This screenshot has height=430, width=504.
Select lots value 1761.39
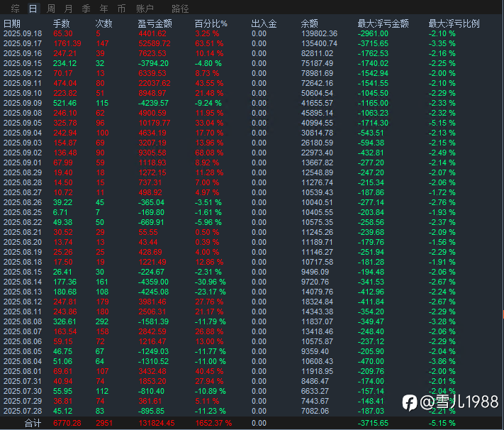tap(67, 43)
